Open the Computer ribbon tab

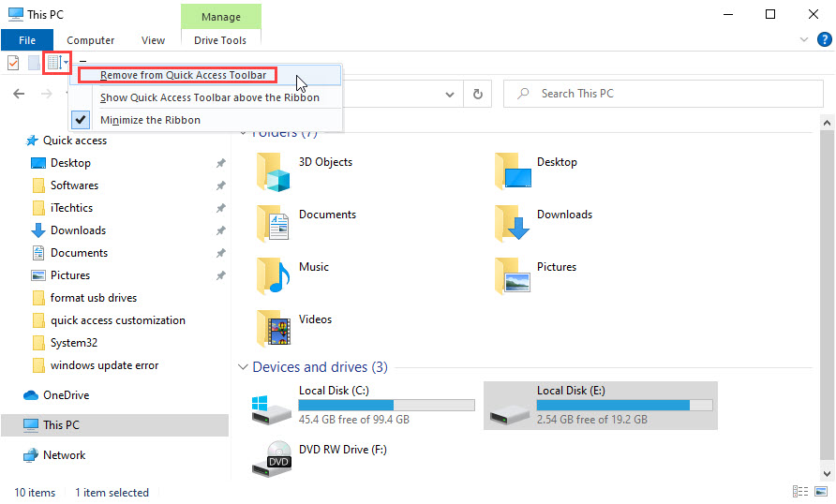click(x=90, y=40)
